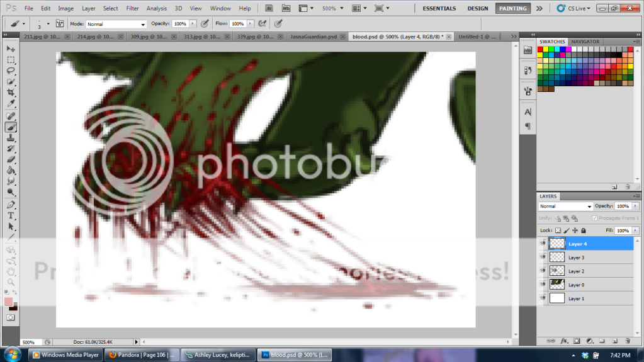Open the Filter menu
Image resolution: width=644 pixels, height=362 pixels.
[x=132, y=8]
